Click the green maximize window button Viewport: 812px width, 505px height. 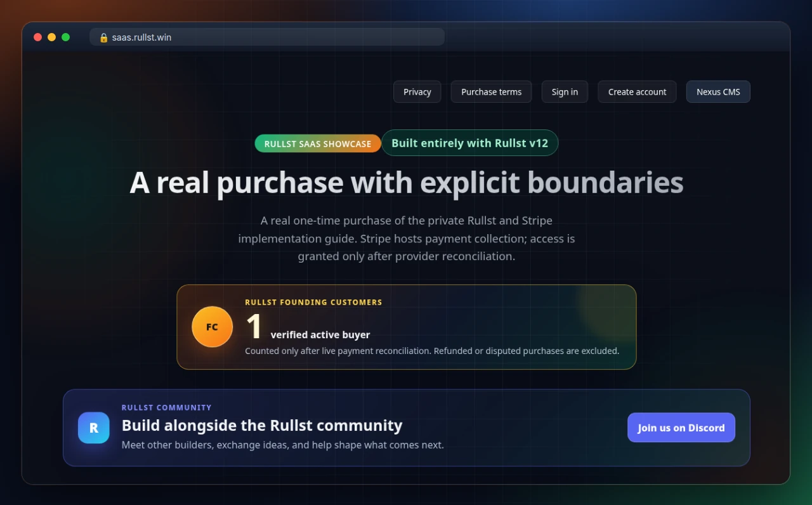tap(66, 37)
